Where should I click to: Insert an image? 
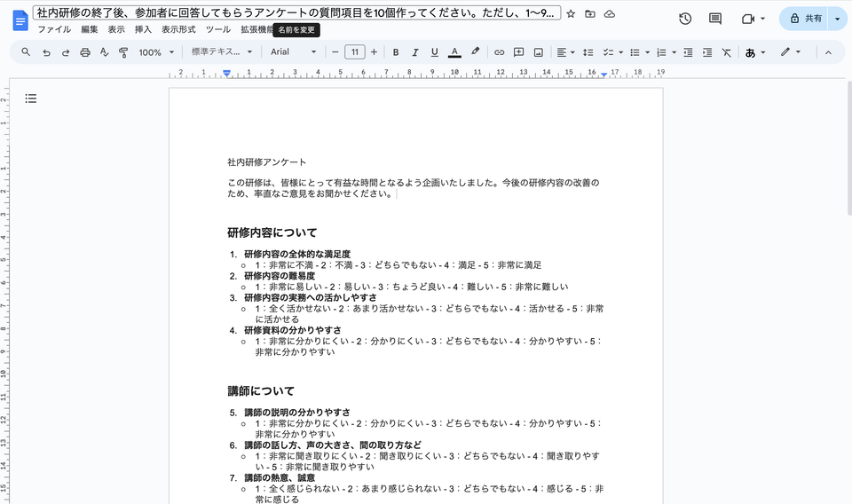539,52
